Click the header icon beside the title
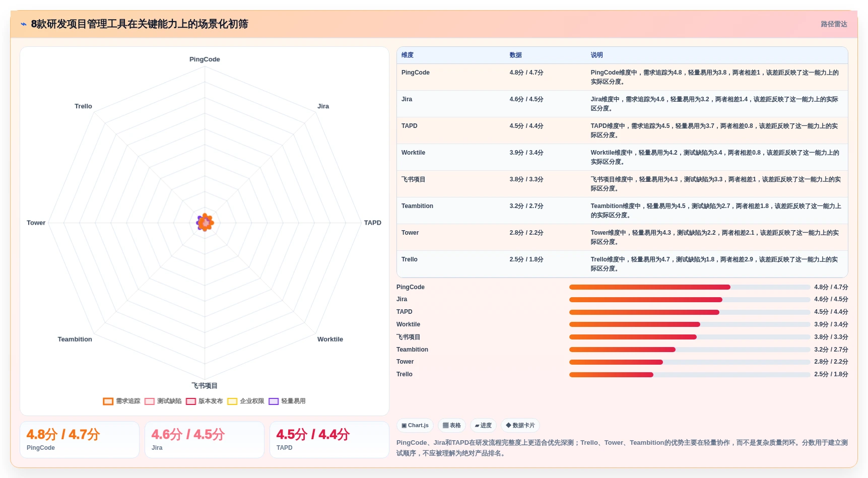 click(24, 24)
